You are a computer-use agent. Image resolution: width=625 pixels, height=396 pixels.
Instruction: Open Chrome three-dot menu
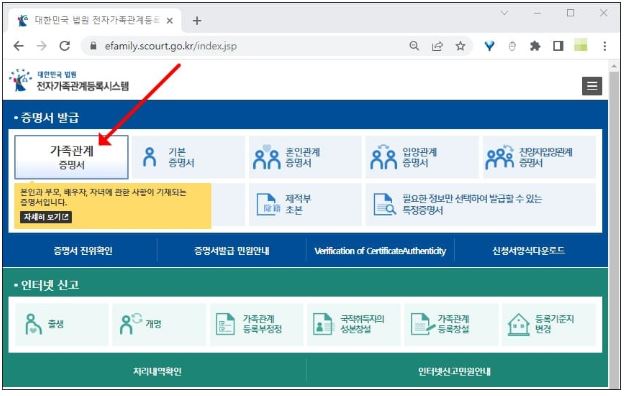tap(605, 46)
